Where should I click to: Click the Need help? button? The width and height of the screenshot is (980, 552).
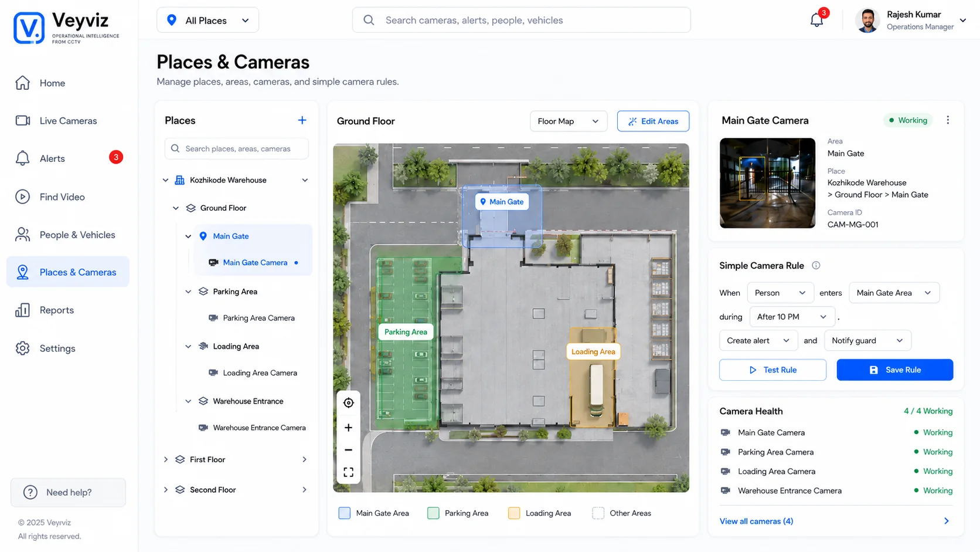tap(68, 492)
